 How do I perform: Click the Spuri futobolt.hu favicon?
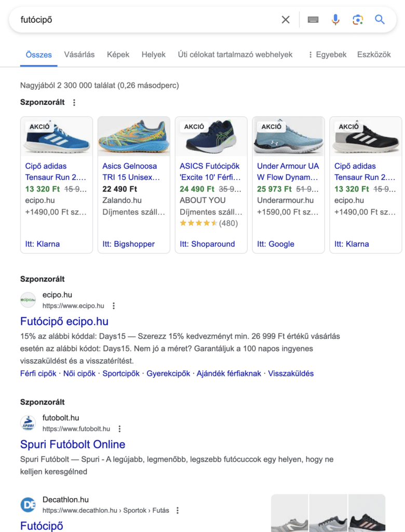click(x=28, y=423)
